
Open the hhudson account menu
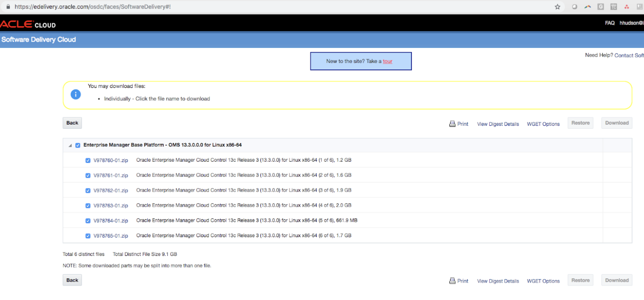632,23
